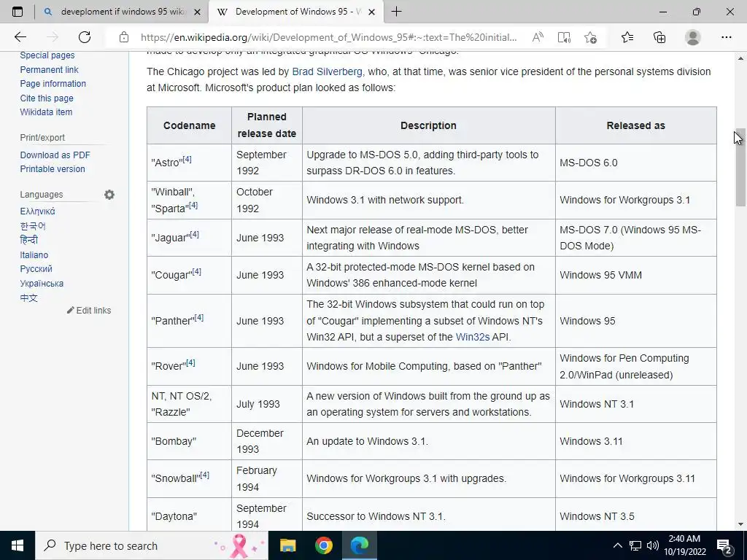Open Special pages link
747x560 pixels.
[47, 55]
